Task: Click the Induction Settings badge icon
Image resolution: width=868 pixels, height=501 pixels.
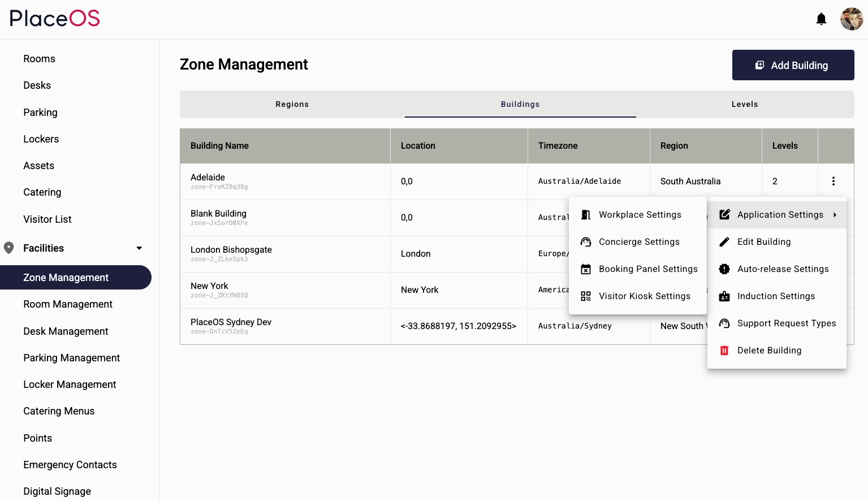Action: coord(724,296)
